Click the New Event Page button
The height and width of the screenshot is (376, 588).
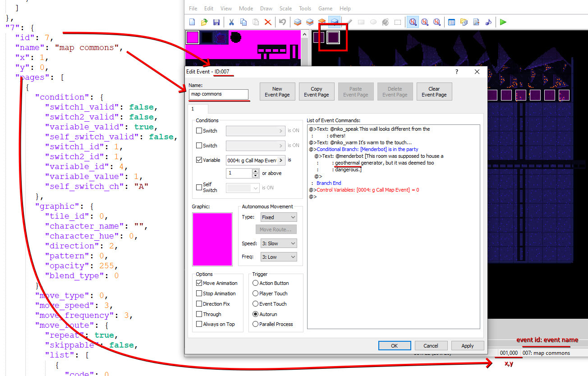[277, 92]
